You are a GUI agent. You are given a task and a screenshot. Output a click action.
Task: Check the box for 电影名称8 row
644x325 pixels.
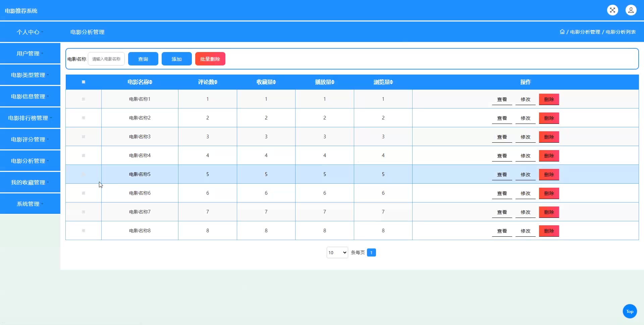click(84, 231)
